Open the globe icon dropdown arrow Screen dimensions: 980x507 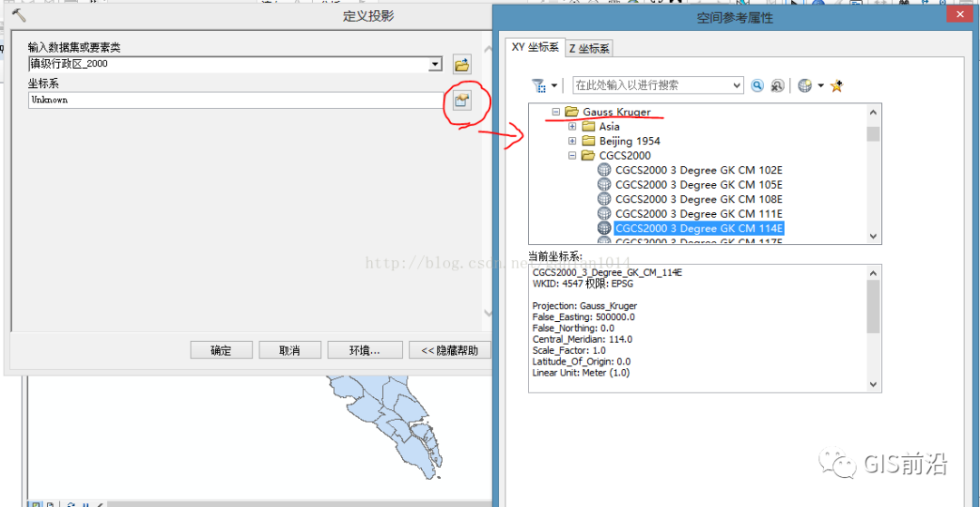(820, 85)
